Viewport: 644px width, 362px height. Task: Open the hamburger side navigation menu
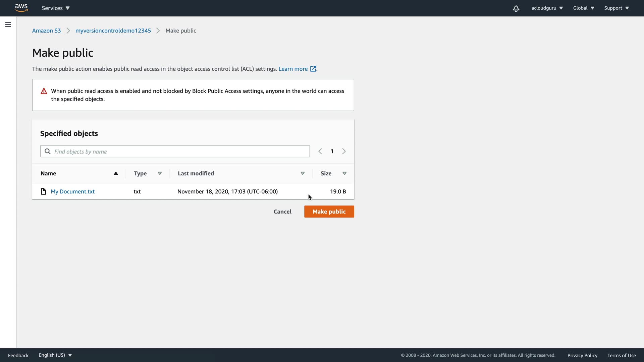pos(8,24)
